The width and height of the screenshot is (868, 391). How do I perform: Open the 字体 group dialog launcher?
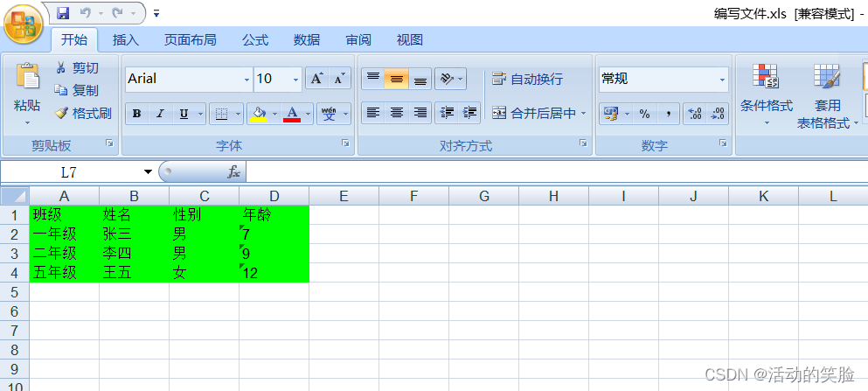click(345, 143)
